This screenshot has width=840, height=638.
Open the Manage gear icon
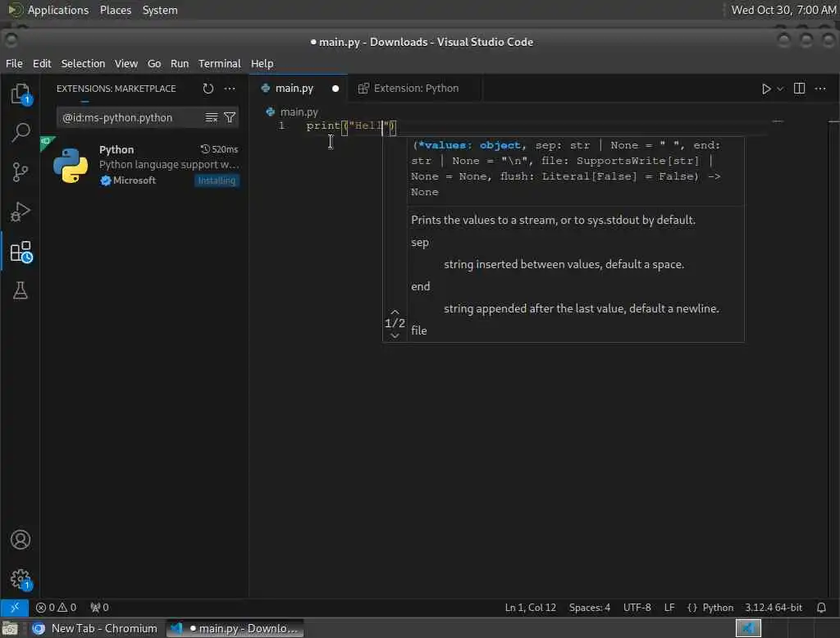[x=21, y=579]
